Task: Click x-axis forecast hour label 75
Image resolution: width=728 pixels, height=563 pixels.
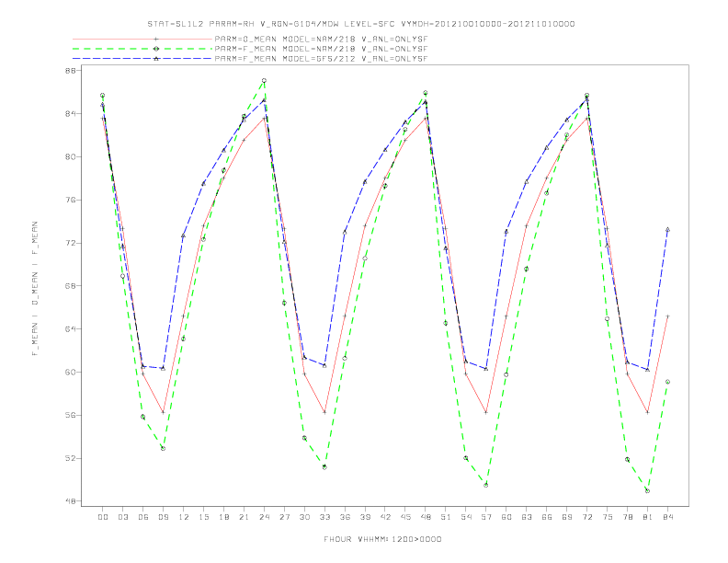Action: coord(608,517)
